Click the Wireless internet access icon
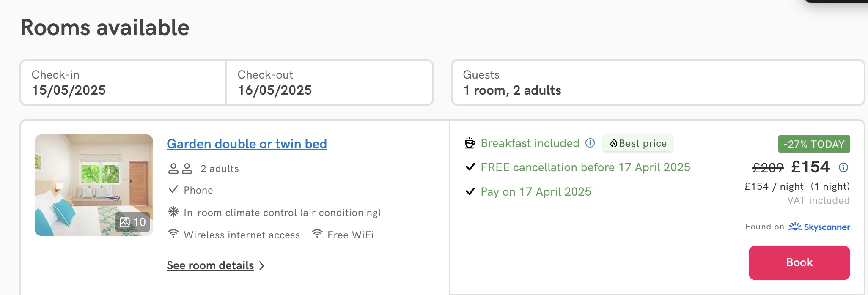This screenshot has height=295, width=868. pos(173,234)
